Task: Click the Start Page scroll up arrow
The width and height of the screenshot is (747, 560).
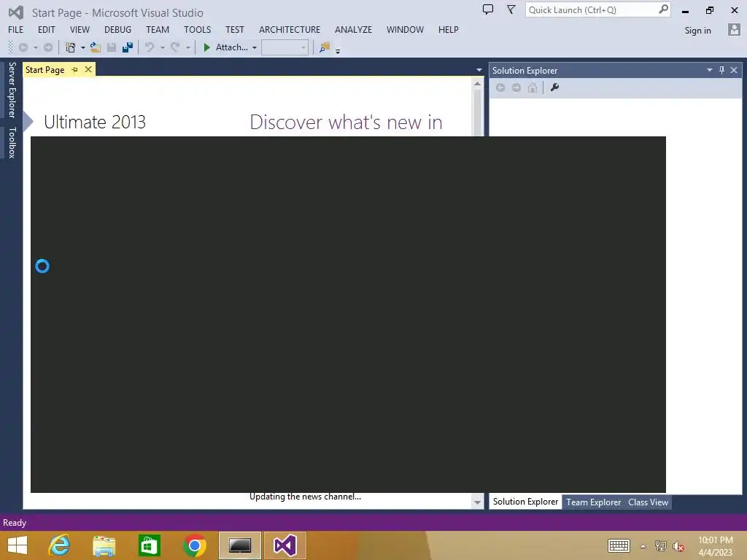Action: (477, 84)
